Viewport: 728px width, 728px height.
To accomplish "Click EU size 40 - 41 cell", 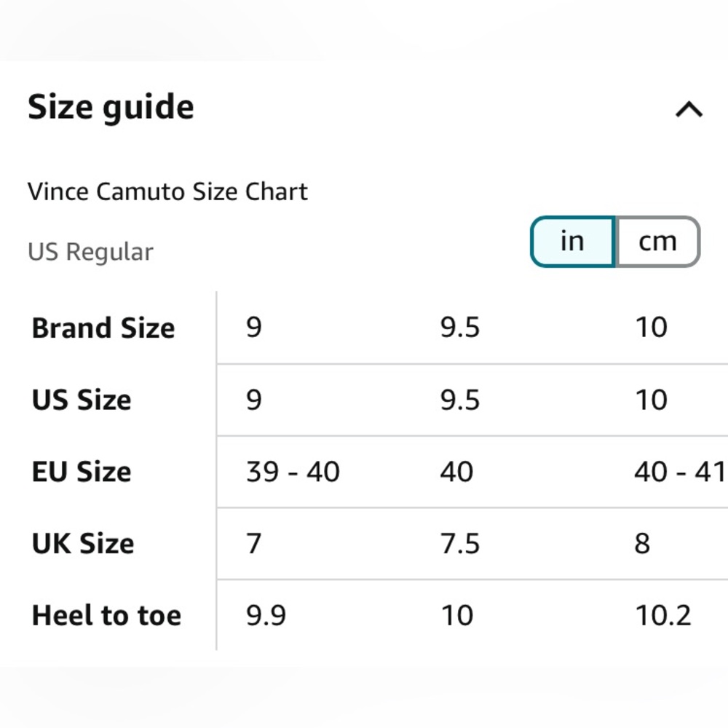I will 680,472.
